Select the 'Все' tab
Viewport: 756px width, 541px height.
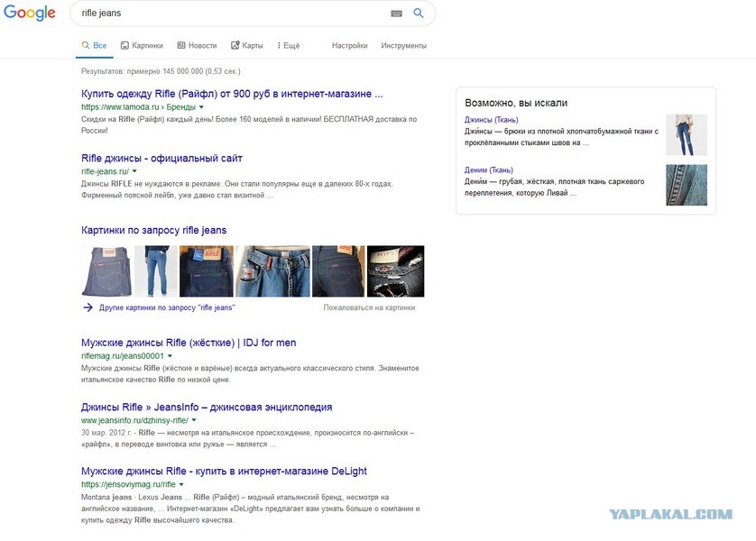click(95, 45)
